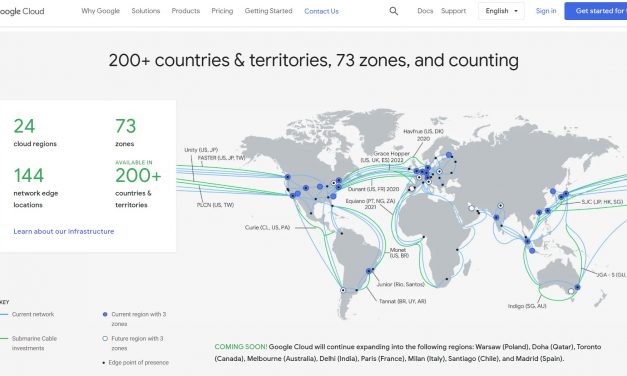Open the English language dropdown
The height and width of the screenshot is (376, 627).
pos(501,11)
